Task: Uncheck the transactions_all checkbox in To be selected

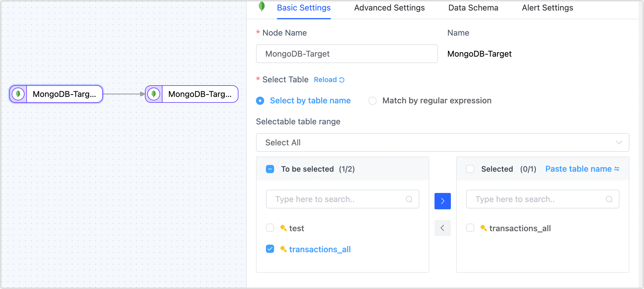Action: [270, 249]
